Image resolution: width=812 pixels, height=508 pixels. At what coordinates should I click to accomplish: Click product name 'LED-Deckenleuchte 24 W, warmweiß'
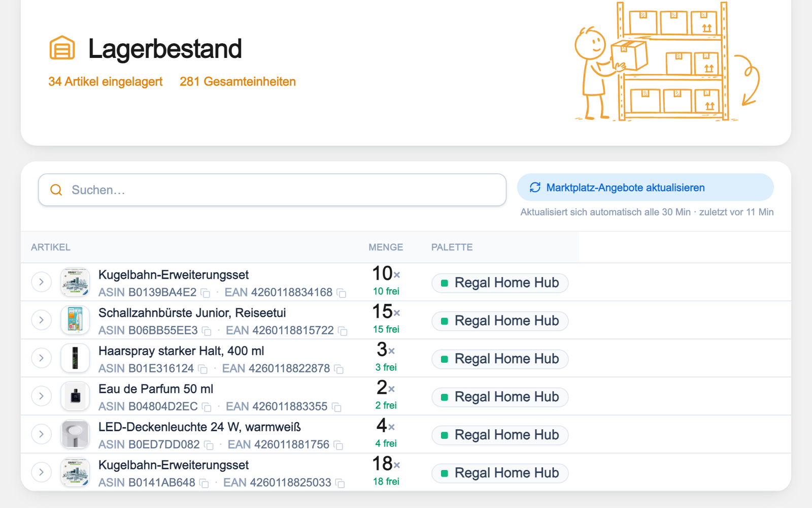200,427
